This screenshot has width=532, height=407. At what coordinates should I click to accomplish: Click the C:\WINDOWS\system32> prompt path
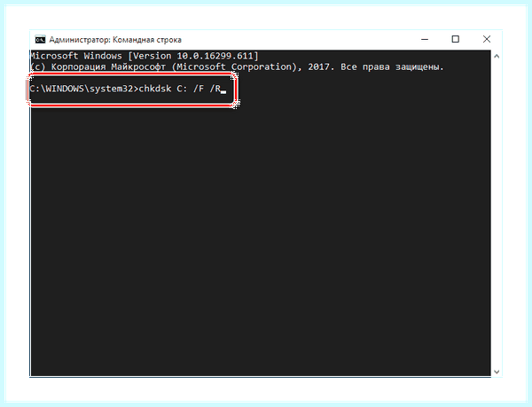tap(84, 89)
